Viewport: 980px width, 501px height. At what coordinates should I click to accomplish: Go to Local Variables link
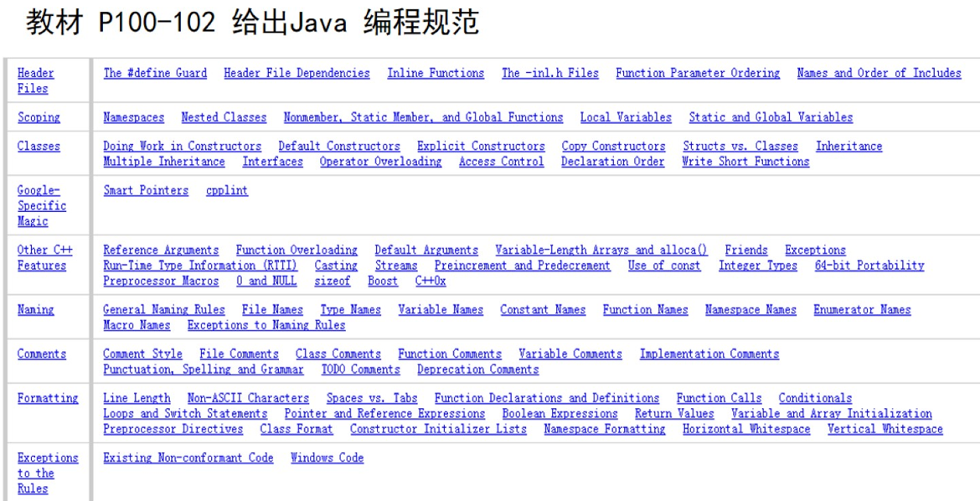pos(626,117)
